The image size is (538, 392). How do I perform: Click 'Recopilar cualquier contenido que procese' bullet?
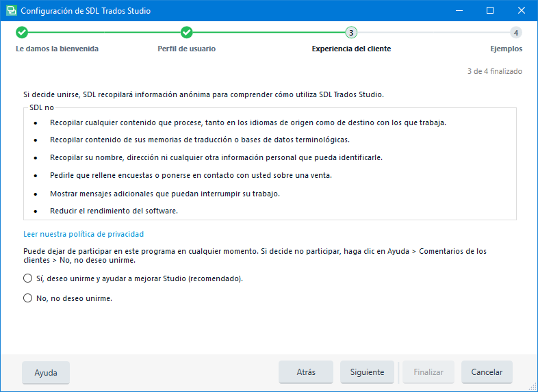click(248, 122)
